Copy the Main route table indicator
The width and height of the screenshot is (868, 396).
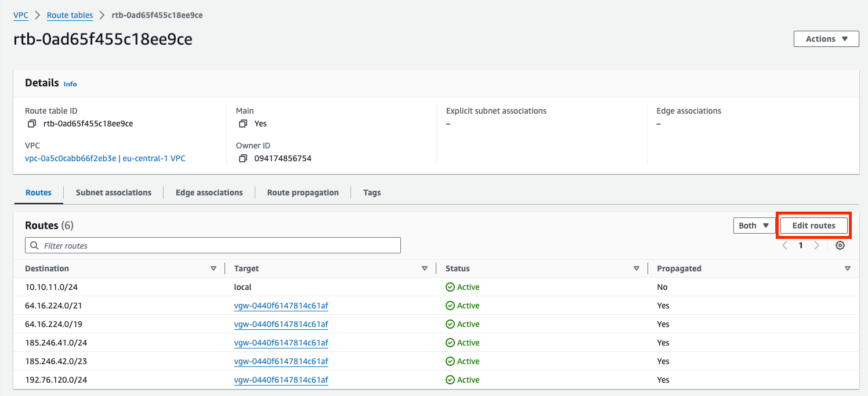(x=243, y=123)
